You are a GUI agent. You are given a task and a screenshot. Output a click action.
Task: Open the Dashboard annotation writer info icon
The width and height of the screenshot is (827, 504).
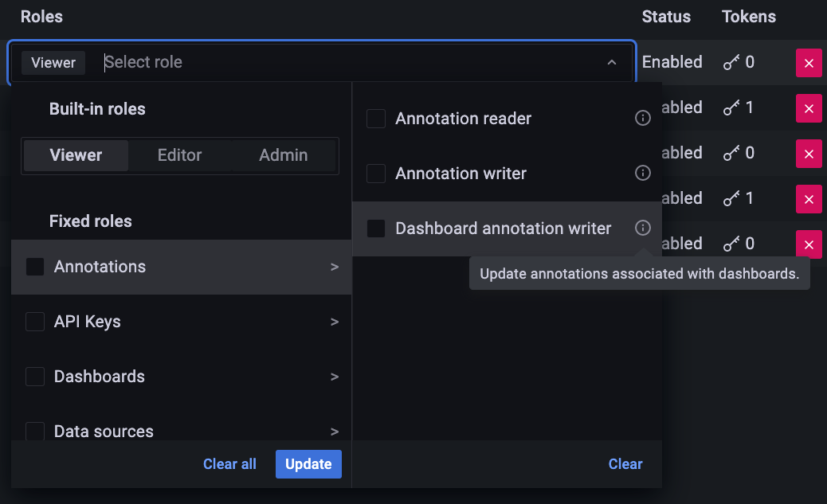point(643,228)
